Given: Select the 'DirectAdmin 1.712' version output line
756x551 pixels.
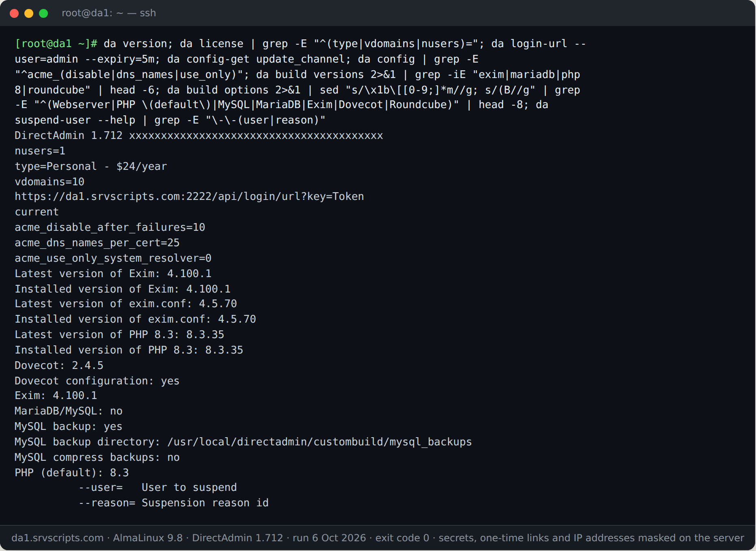Looking at the screenshot, I should tap(199, 135).
